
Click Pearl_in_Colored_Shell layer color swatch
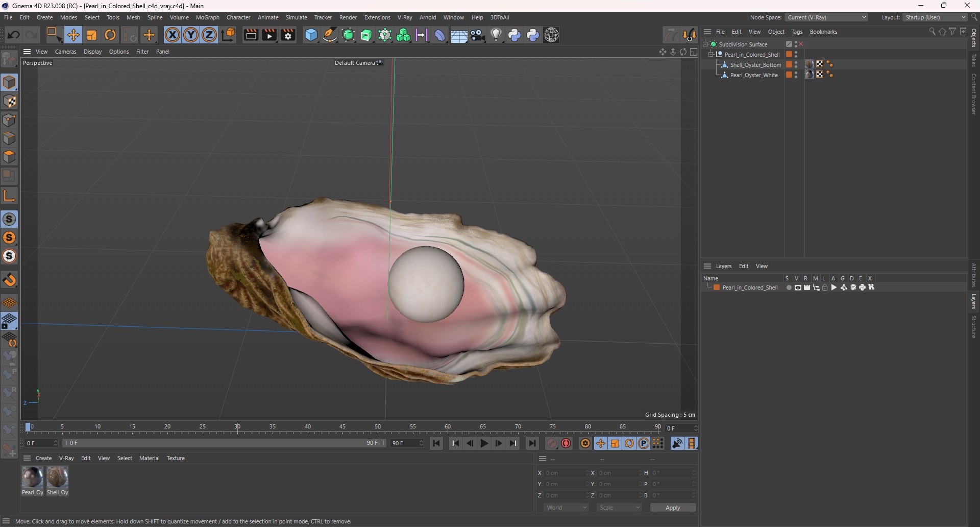[717, 288]
